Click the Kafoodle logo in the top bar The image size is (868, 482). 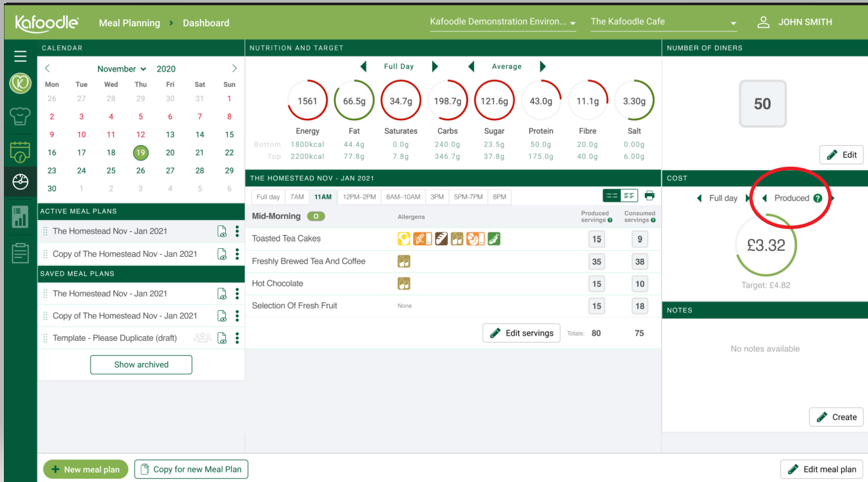pos(47,22)
